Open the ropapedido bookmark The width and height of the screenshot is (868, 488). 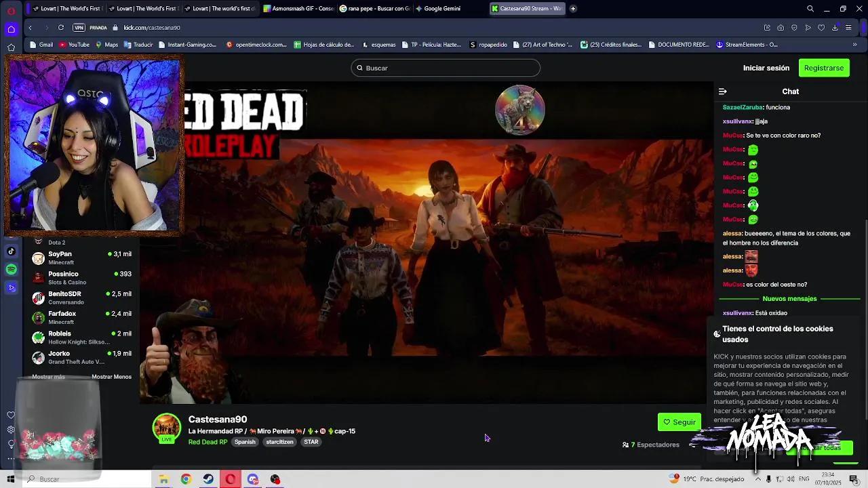488,45
